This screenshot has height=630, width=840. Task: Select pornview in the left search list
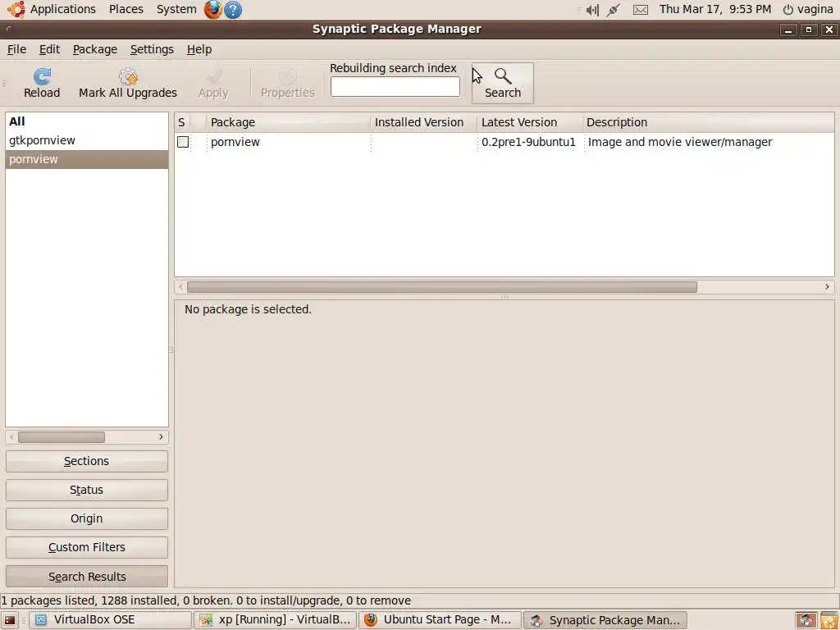point(87,159)
